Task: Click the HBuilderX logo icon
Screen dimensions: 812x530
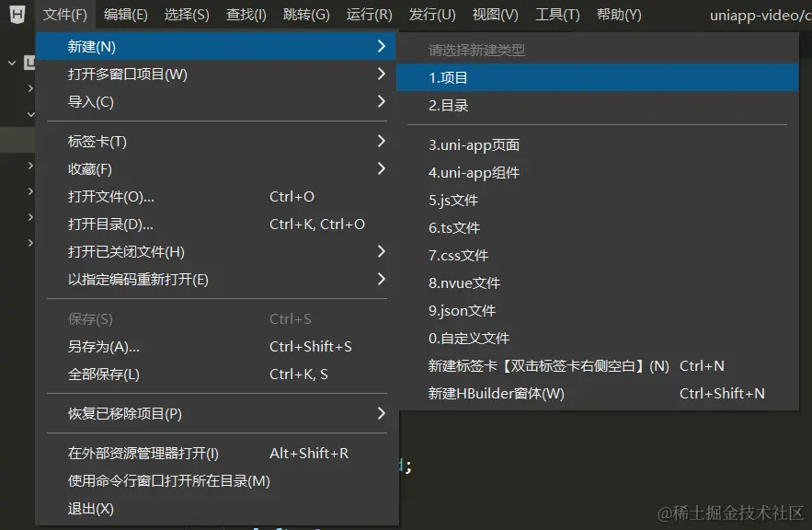Action: coord(17,14)
